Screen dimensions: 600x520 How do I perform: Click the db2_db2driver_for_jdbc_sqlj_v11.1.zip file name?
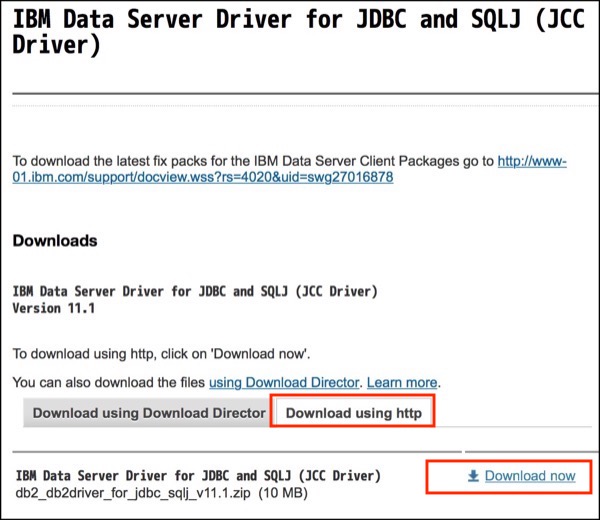(133, 493)
